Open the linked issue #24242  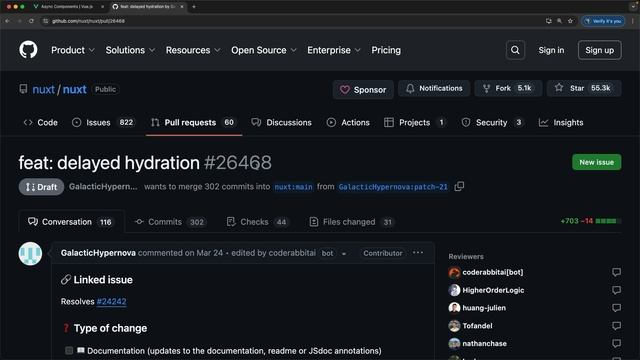tap(111, 302)
